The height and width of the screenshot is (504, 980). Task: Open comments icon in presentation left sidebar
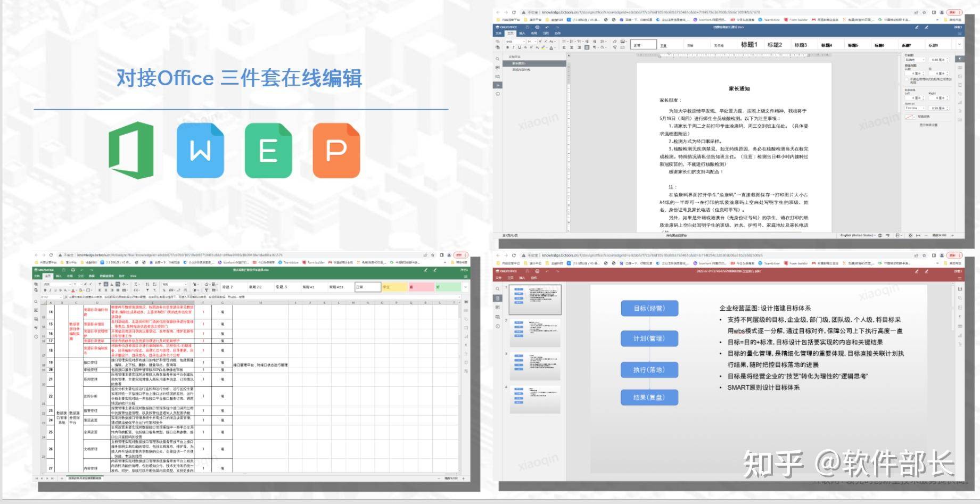pos(498,307)
